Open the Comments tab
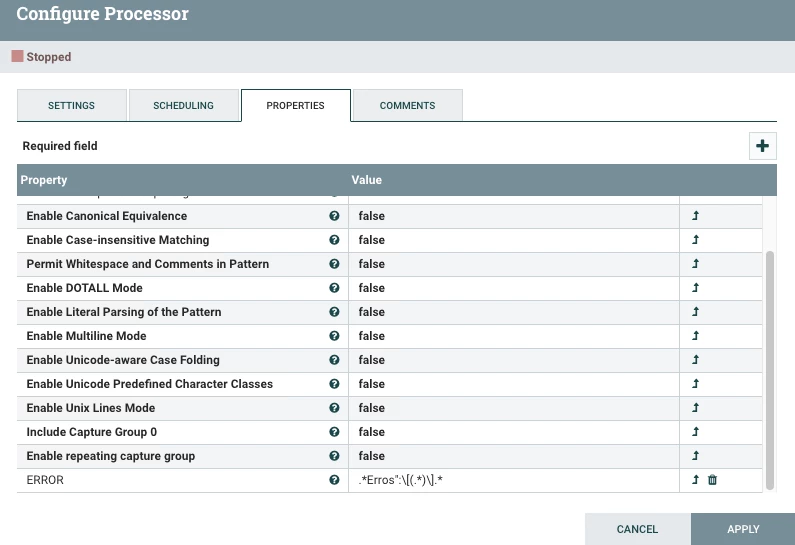This screenshot has width=795, height=545. (x=408, y=105)
